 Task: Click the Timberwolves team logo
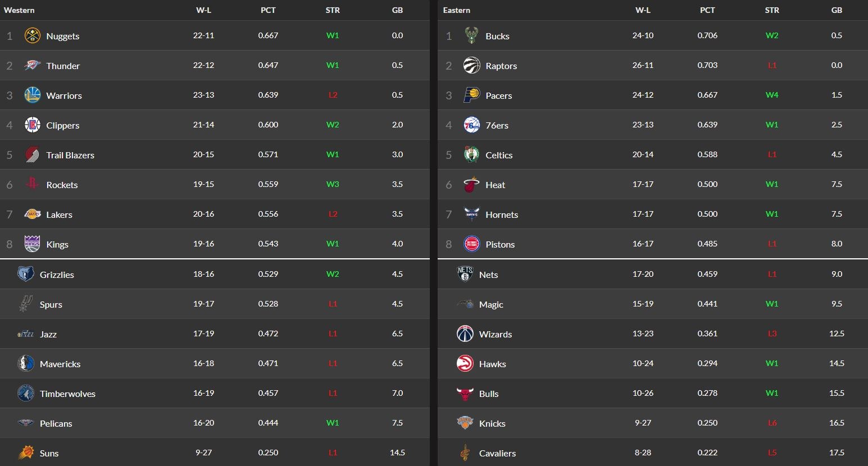click(x=26, y=393)
